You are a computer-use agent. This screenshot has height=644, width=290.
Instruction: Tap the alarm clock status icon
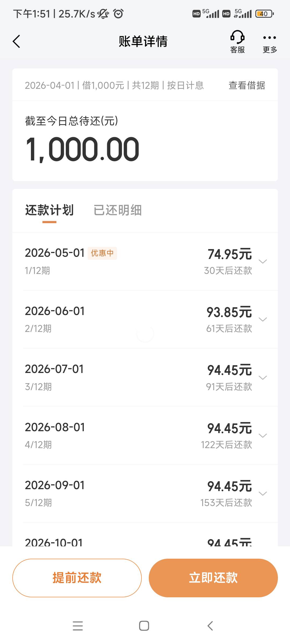(118, 14)
